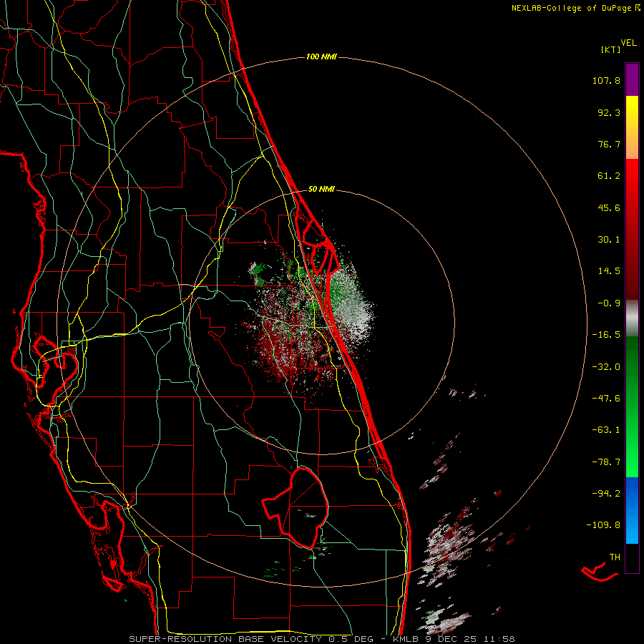The width and height of the screenshot is (644, 644).
Task: Select the -63.1 velocity scale value
Action: click(x=606, y=430)
